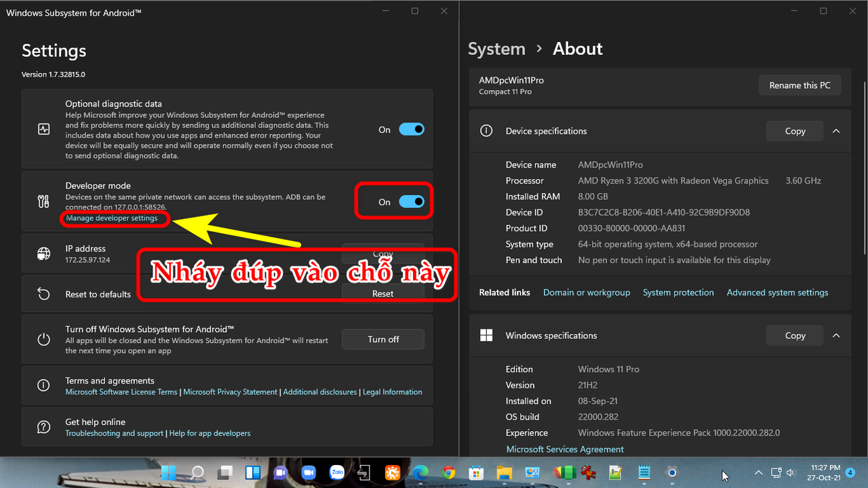Open Teams Chat from the taskbar
The image size is (868, 488).
pos(281,472)
